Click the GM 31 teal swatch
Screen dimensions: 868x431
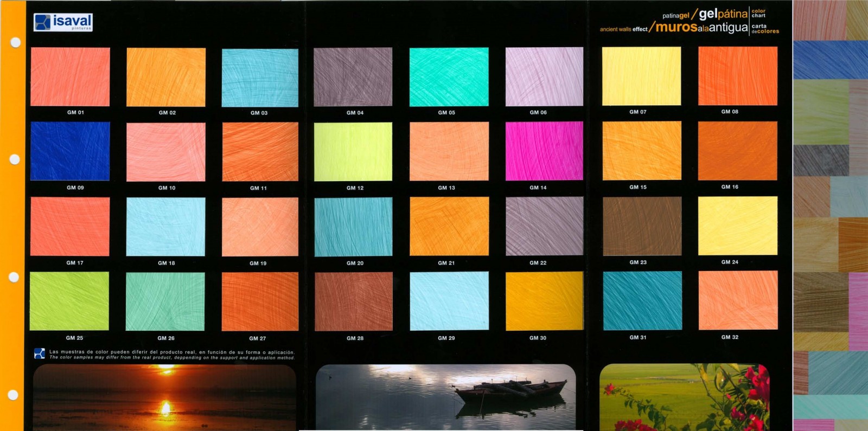pos(642,300)
